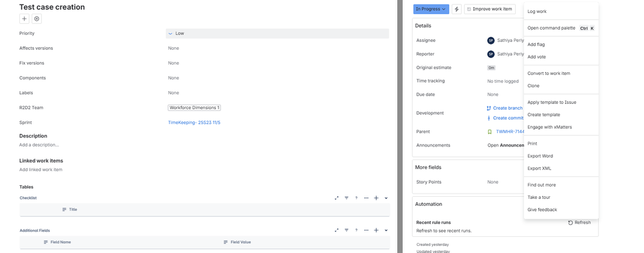Choose Convert to work item
Screen dimensions: 644x253
coord(561,73)
